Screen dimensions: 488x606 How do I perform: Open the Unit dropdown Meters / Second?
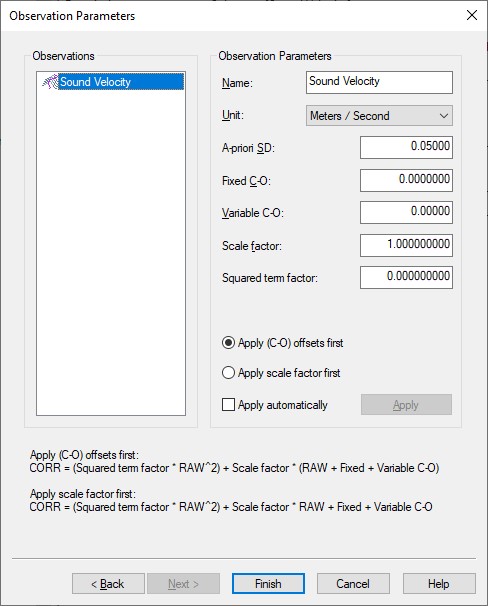379,116
